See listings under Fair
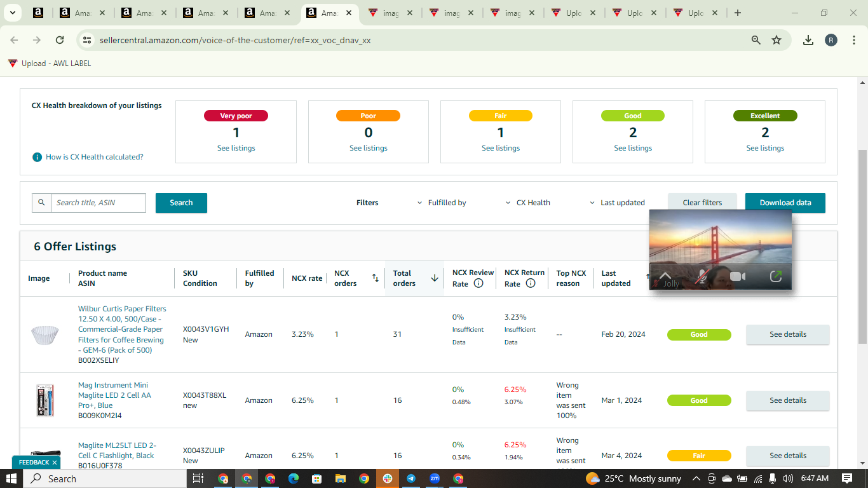 click(501, 148)
